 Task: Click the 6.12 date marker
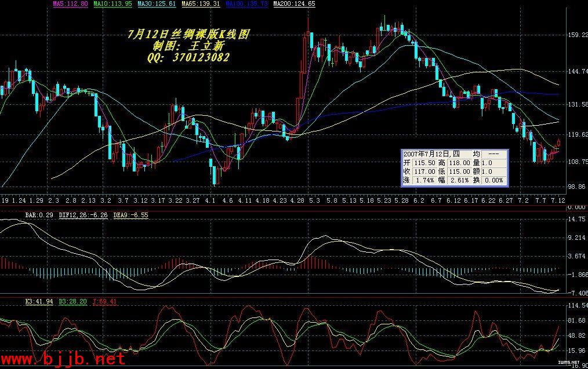pyautogui.click(x=453, y=200)
